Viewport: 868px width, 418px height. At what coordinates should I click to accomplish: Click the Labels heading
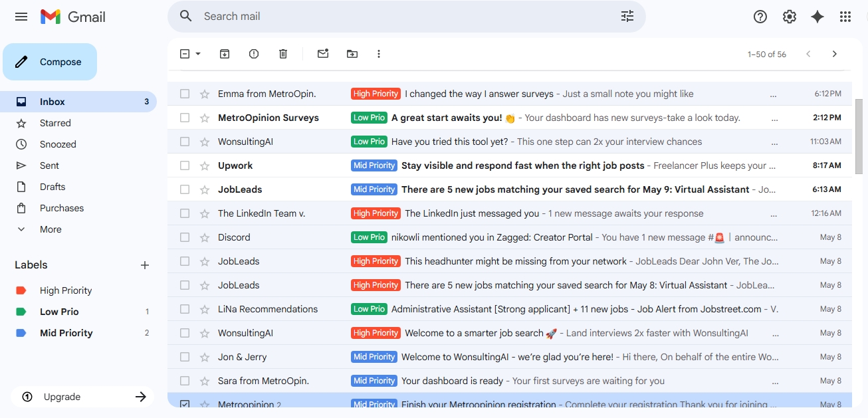pos(31,264)
